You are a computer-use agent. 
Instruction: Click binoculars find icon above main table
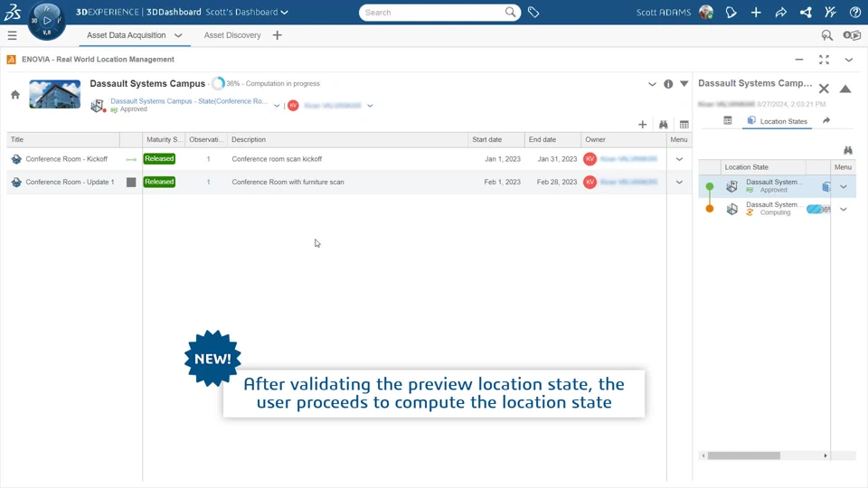663,125
